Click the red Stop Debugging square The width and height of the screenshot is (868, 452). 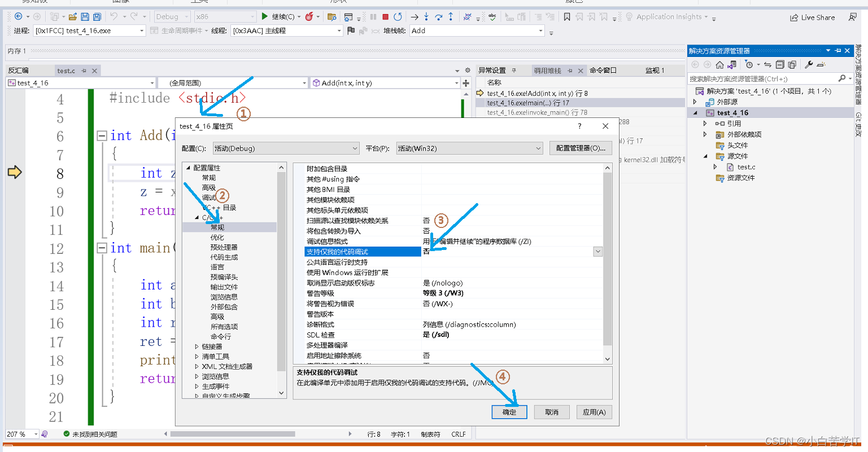click(x=386, y=17)
